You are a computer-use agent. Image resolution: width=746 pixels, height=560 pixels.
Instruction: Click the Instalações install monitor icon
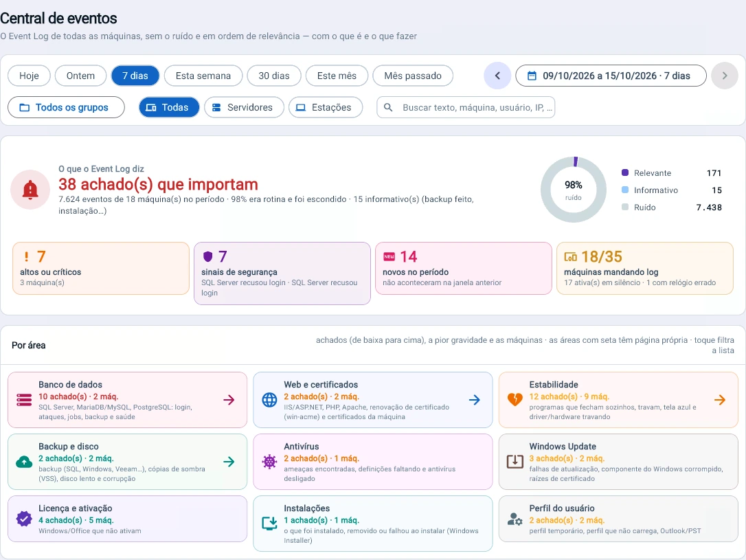(x=270, y=524)
